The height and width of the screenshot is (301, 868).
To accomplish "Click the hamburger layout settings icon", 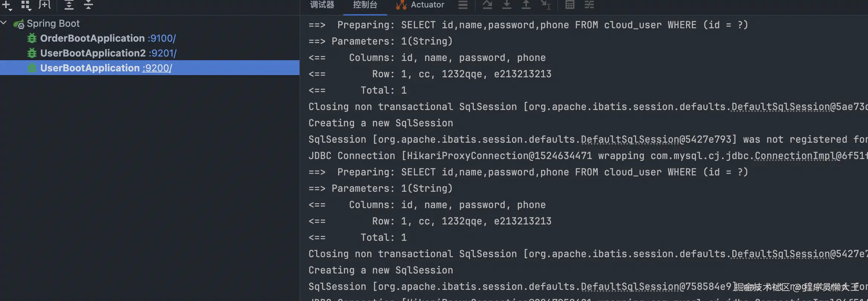I will click(463, 5).
